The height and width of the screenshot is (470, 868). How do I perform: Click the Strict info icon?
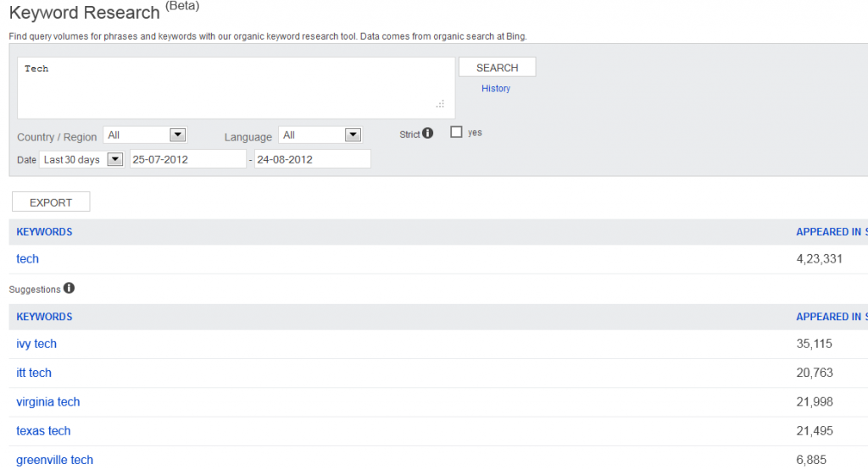pyautogui.click(x=427, y=133)
